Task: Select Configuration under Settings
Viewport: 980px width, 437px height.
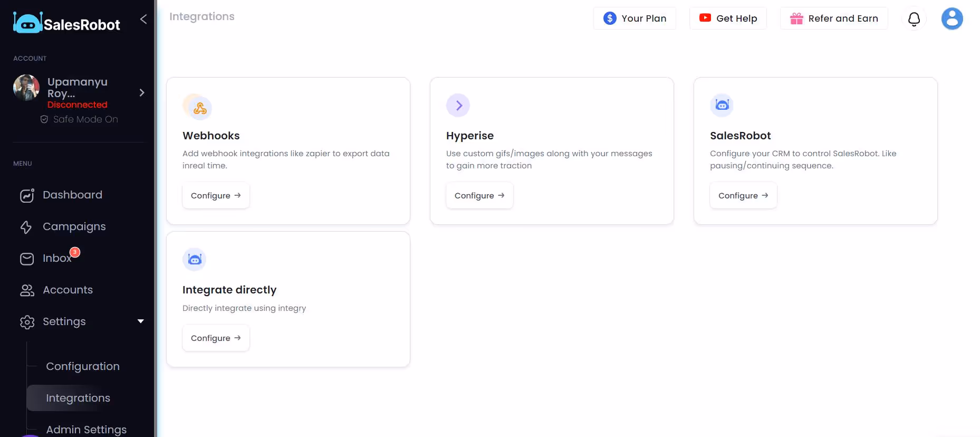Action: [x=83, y=366]
